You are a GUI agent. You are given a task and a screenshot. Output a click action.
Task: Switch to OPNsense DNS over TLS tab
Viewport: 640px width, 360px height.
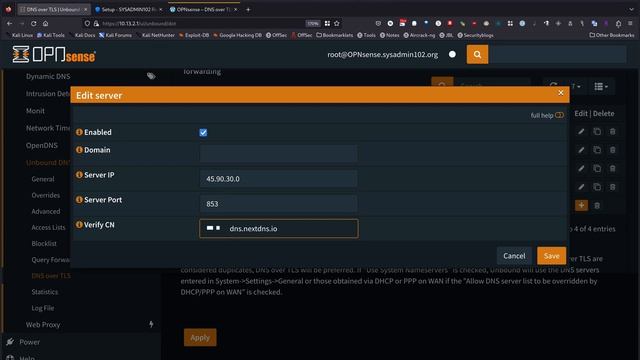pyautogui.click(x=203, y=9)
